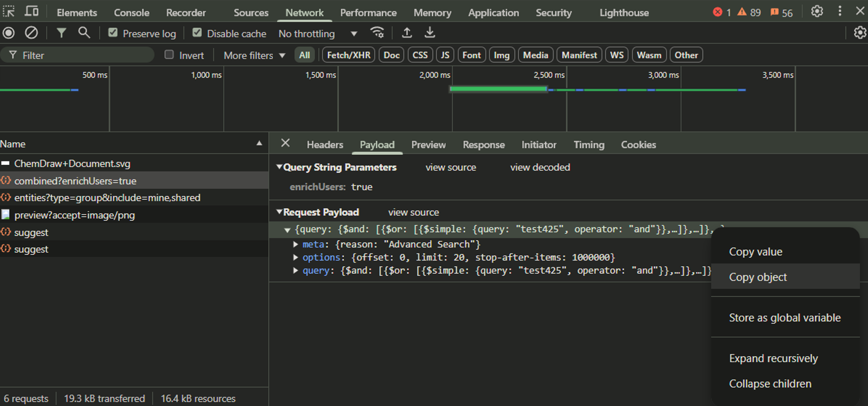Switch to the Response tab

pos(483,145)
